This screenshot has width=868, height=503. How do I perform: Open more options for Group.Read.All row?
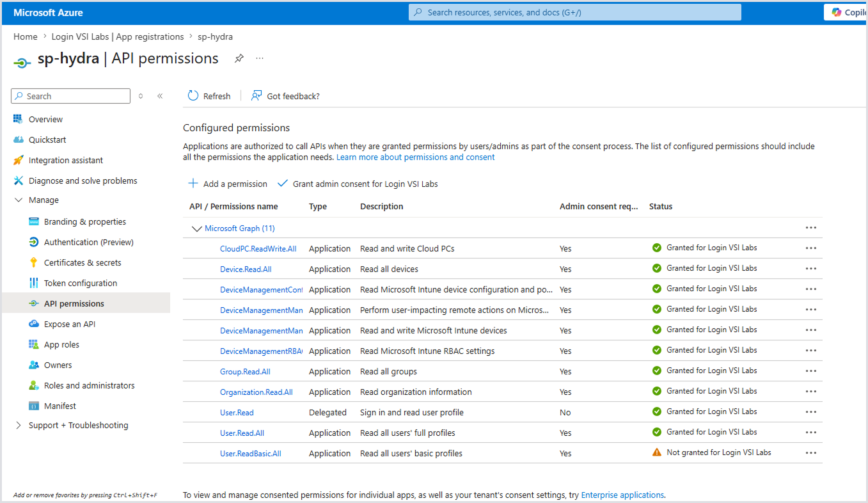811,371
